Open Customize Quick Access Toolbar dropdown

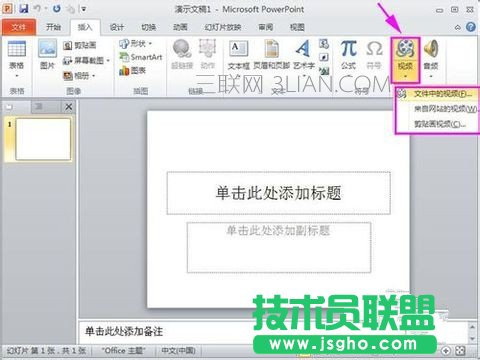(x=84, y=9)
